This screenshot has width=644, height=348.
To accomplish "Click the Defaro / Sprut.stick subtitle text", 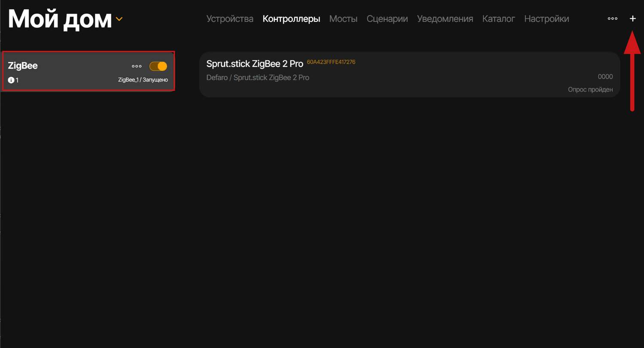I will (258, 77).
